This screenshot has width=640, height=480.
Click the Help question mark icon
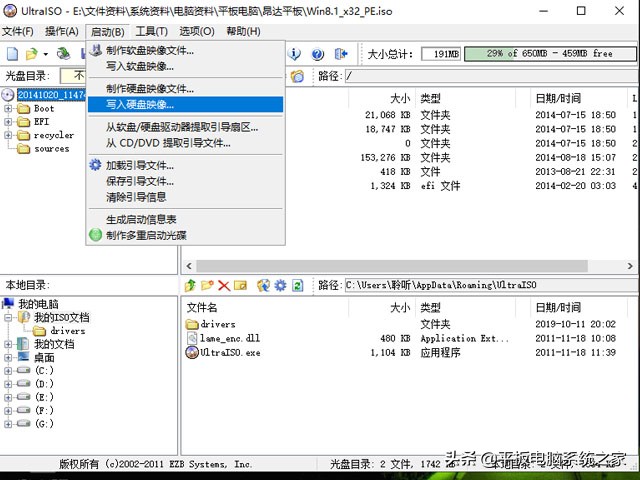point(318,54)
